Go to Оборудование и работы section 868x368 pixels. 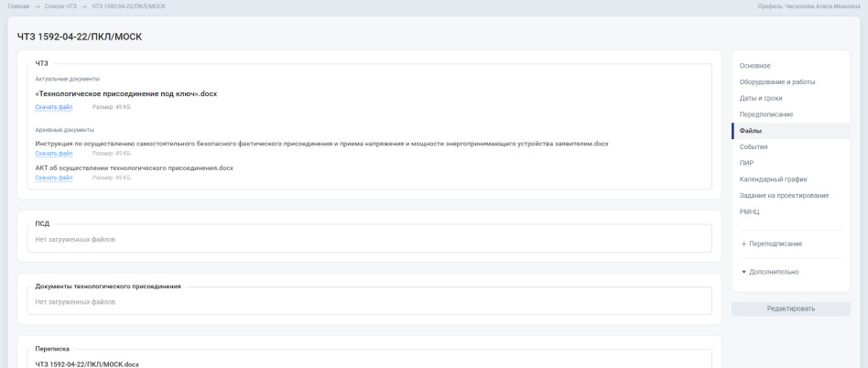coord(776,81)
